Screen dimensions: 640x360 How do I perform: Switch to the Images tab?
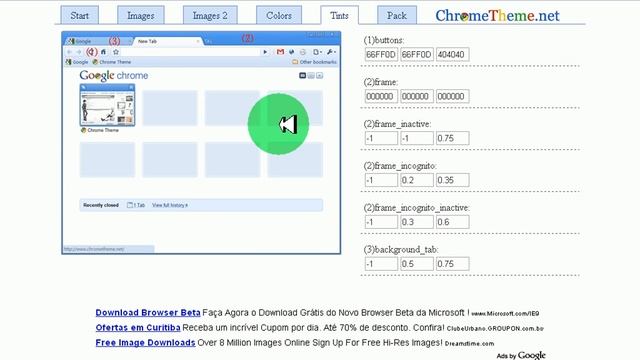pyautogui.click(x=141, y=16)
